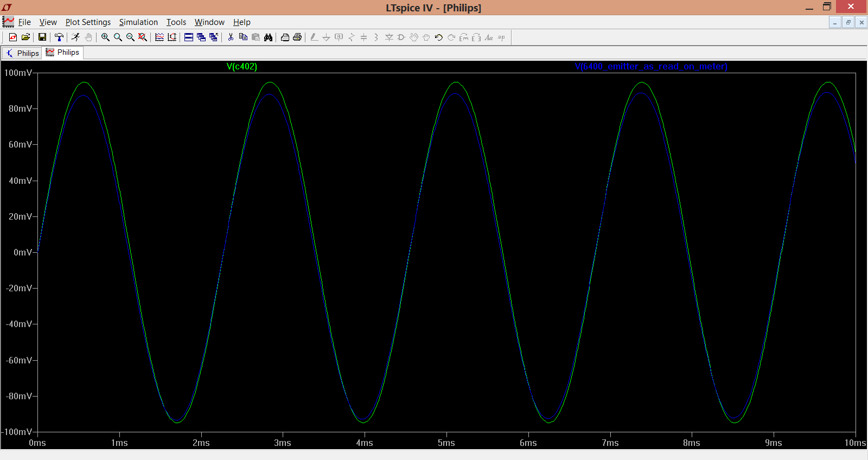Click the greyed Place Inductor icon
This screenshot has width=868, height=460.
[x=376, y=37]
